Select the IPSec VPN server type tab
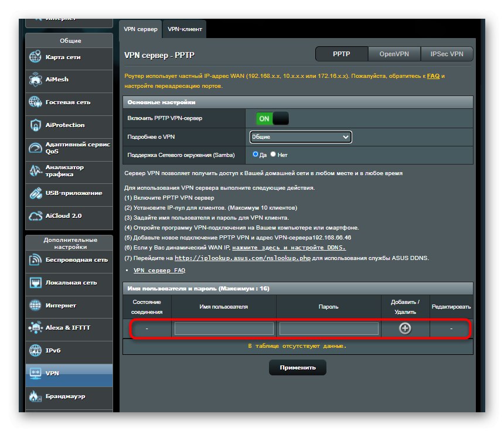Image resolution: width=504 pixels, height=431 pixels. (x=447, y=54)
